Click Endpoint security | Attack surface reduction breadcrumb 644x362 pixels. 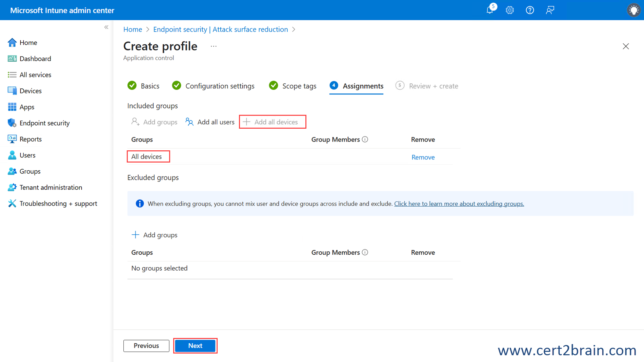221,29
